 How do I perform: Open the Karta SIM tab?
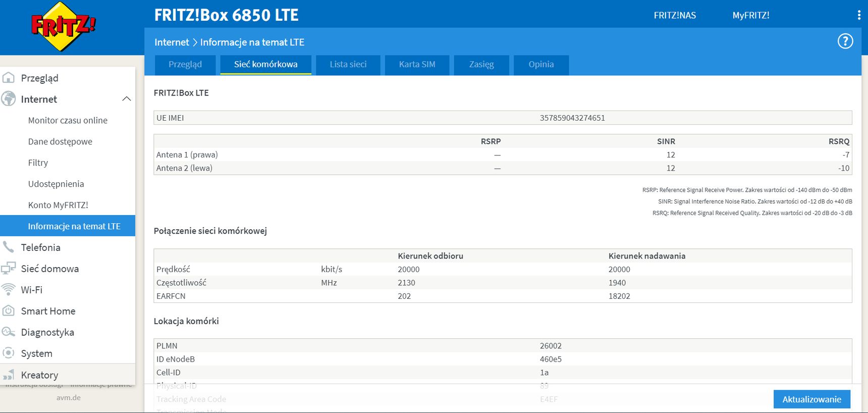pyautogui.click(x=417, y=65)
